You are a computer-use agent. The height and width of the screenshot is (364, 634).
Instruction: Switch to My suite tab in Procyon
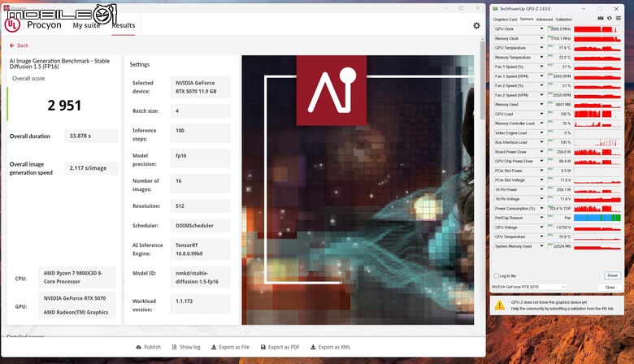click(x=86, y=25)
